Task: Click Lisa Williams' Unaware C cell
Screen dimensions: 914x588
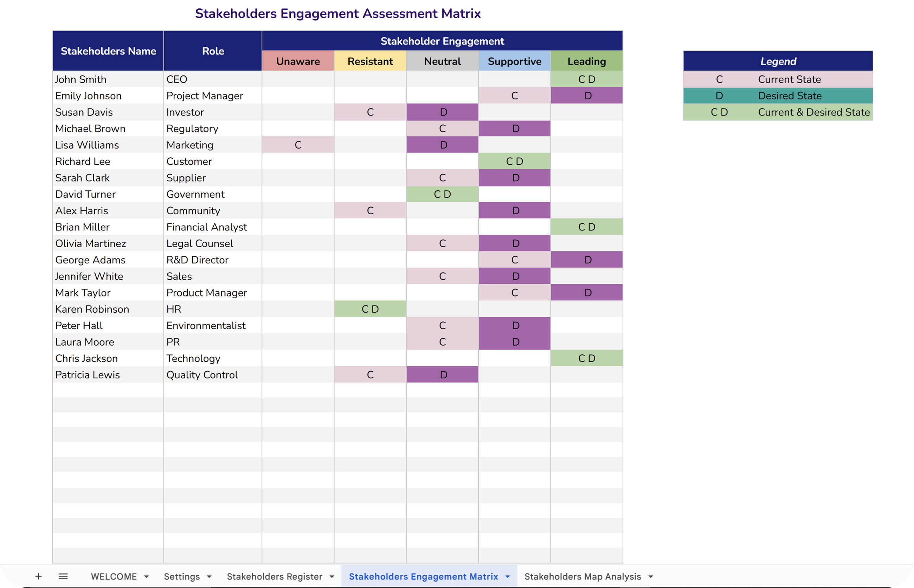Action: 298,145
